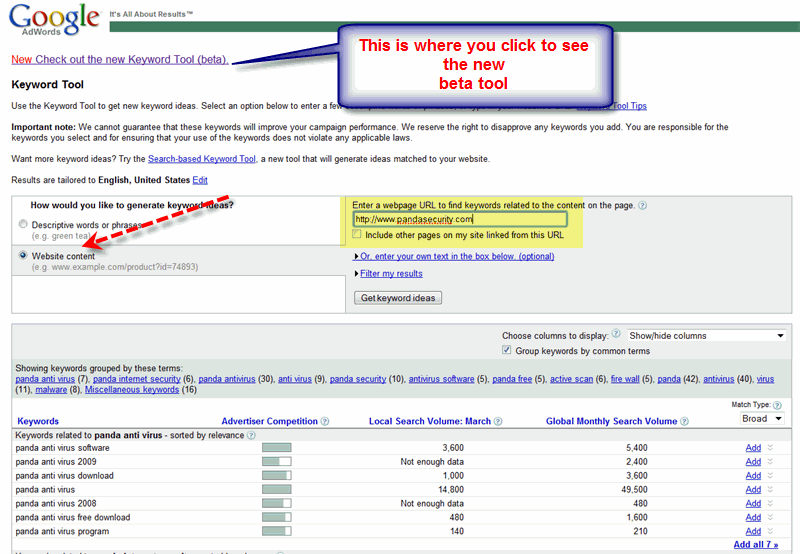The width and height of the screenshot is (800, 554).
Task: Open help icon beside webpage URL prompt
Action: pos(643,206)
